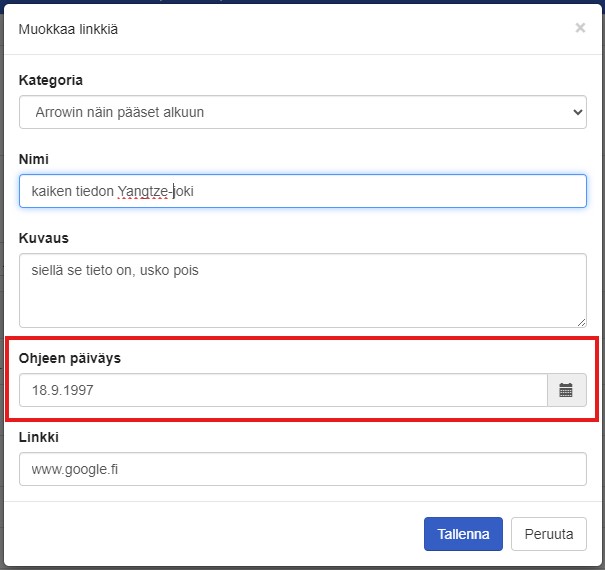The image size is (605, 570).
Task: Click the Linkki field with www.google.fi
Action: (303, 469)
